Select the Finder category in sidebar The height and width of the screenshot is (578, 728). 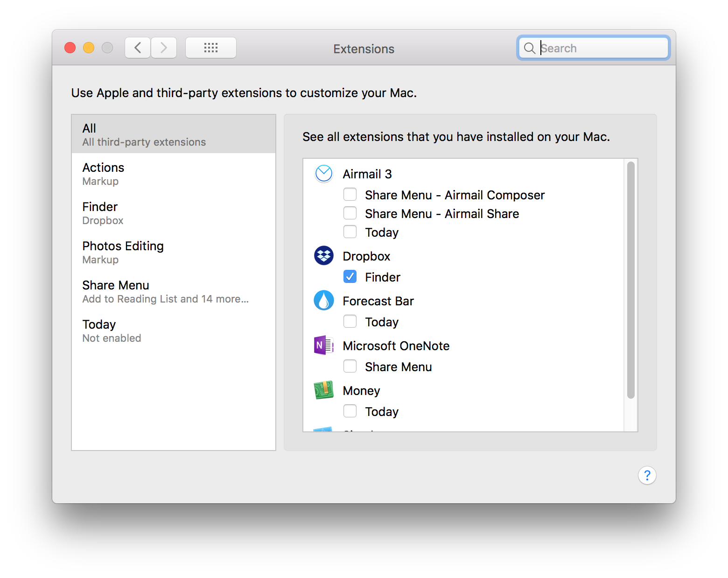point(174,213)
